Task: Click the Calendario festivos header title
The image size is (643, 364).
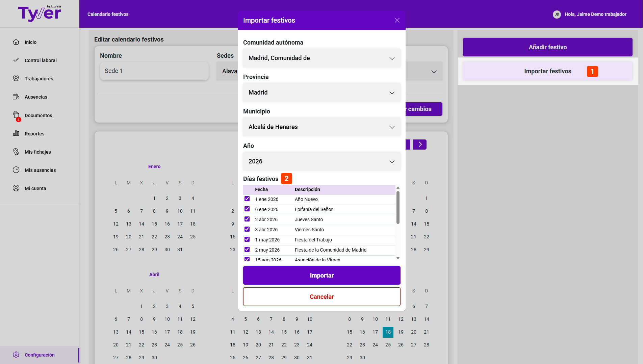Action: [108, 14]
